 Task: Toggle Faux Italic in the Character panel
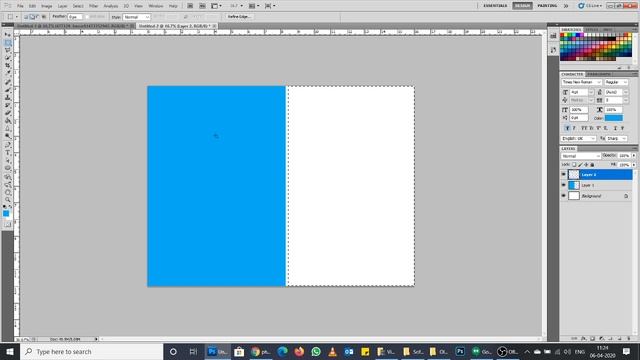point(574,128)
